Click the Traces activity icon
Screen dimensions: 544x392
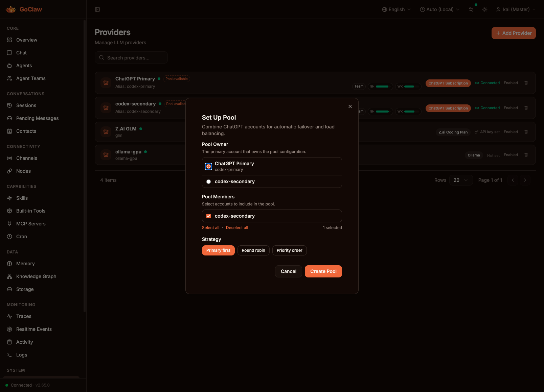9,316
